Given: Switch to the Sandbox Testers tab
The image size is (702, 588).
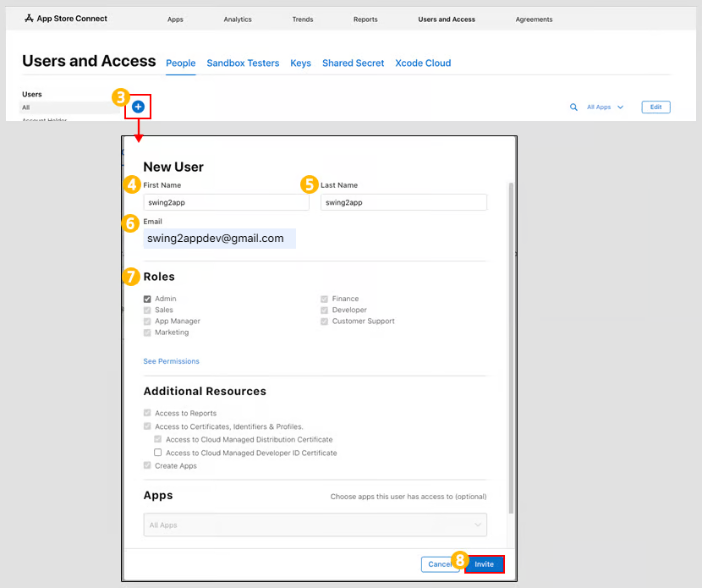Looking at the screenshot, I should [x=243, y=63].
